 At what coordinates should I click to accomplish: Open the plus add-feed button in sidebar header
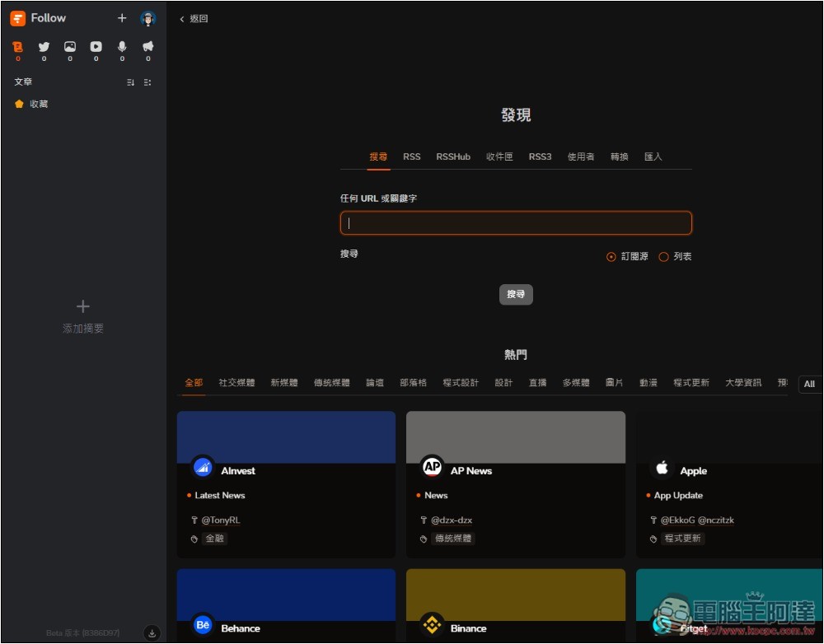(122, 18)
